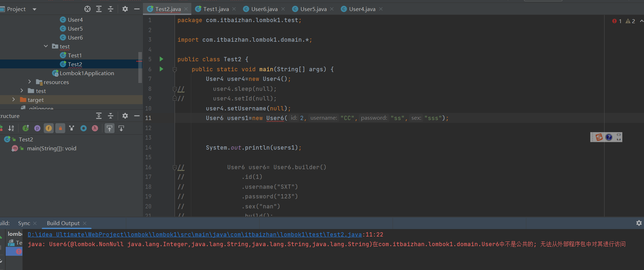Close the User5.java tab

[332, 9]
